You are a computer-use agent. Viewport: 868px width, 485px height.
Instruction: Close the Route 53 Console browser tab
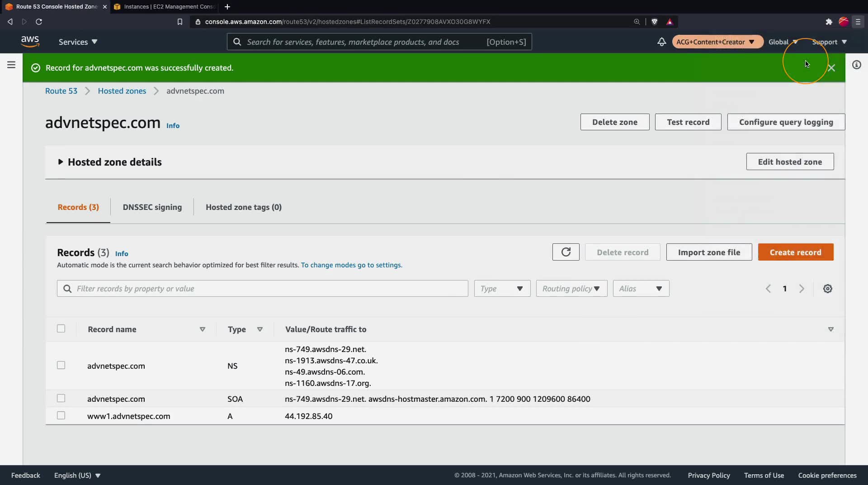pyautogui.click(x=105, y=7)
